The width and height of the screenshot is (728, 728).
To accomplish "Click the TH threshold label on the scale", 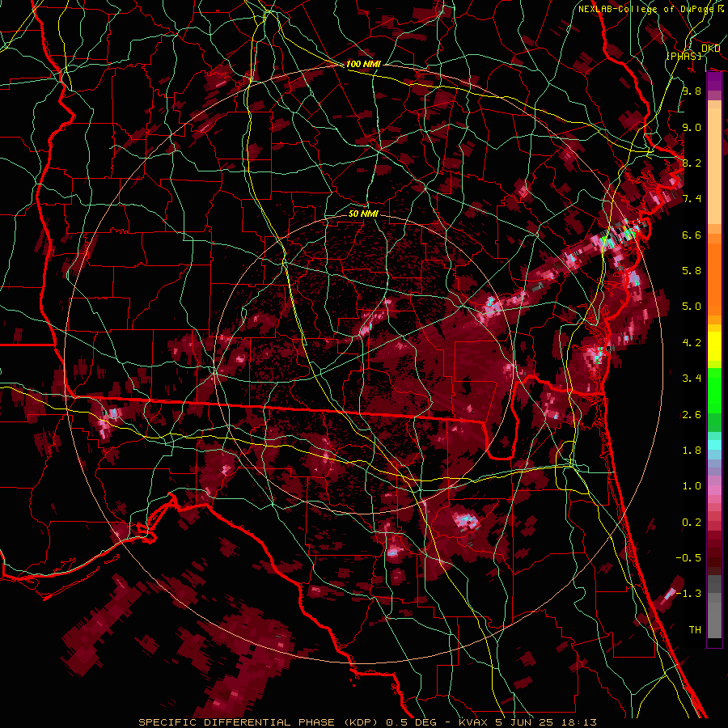I will pyautogui.click(x=695, y=630).
